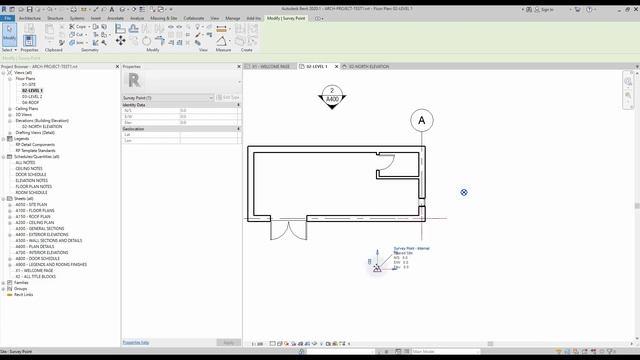This screenshot has height=360, width=640.
Task: Open the 01-SITE floor plan
Action: coord(29,84)
